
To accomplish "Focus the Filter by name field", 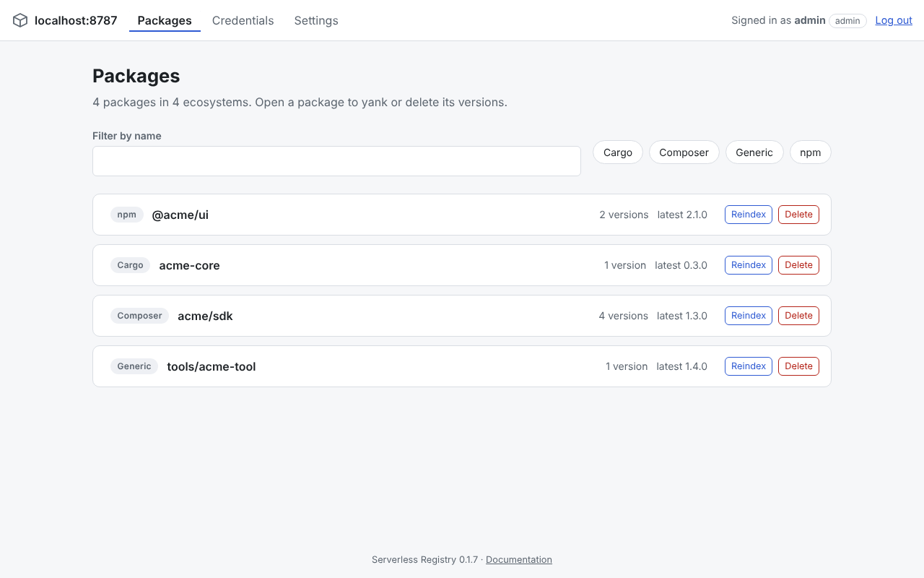I will click(x=336, y=161).
